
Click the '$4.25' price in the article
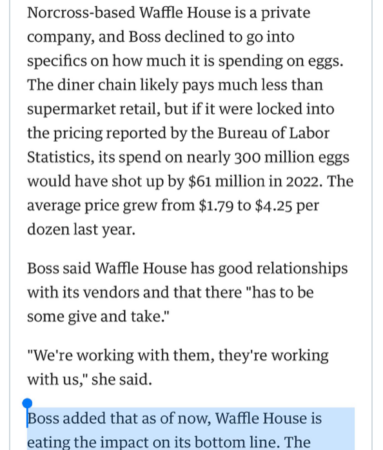click(x=273, y=206)
